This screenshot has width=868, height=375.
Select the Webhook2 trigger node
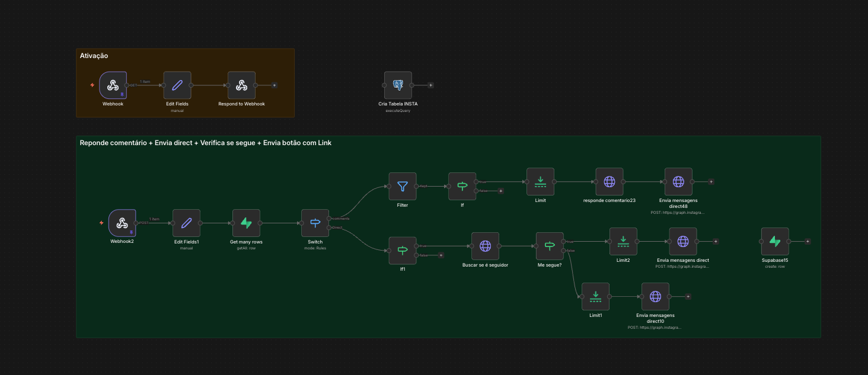click(122, 223)
